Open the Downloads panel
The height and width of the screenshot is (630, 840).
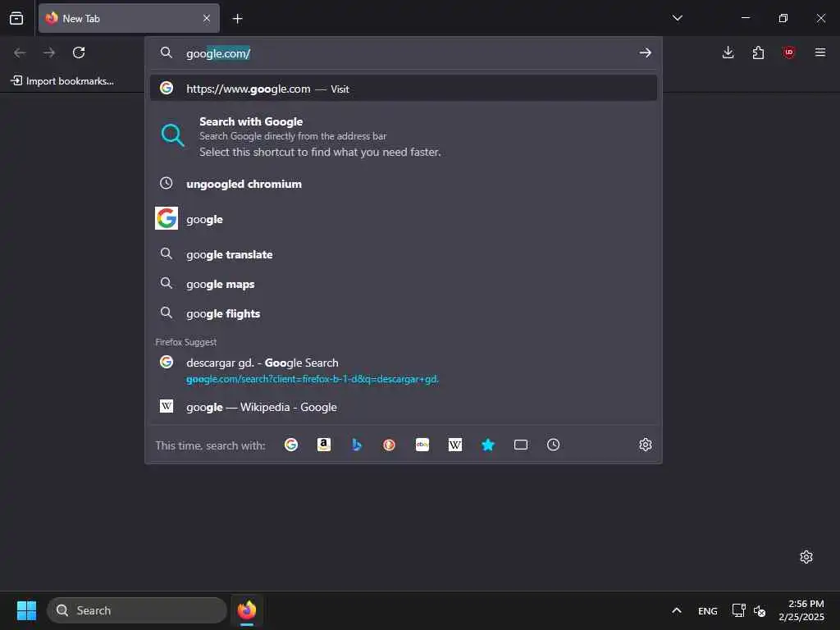click(x=728, y=52)
